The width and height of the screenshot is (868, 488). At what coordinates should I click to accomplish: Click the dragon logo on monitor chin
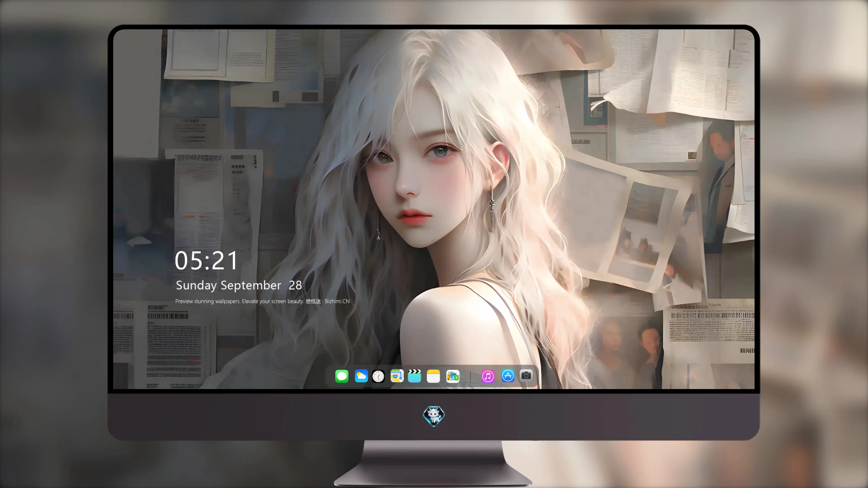pos(434,416)
